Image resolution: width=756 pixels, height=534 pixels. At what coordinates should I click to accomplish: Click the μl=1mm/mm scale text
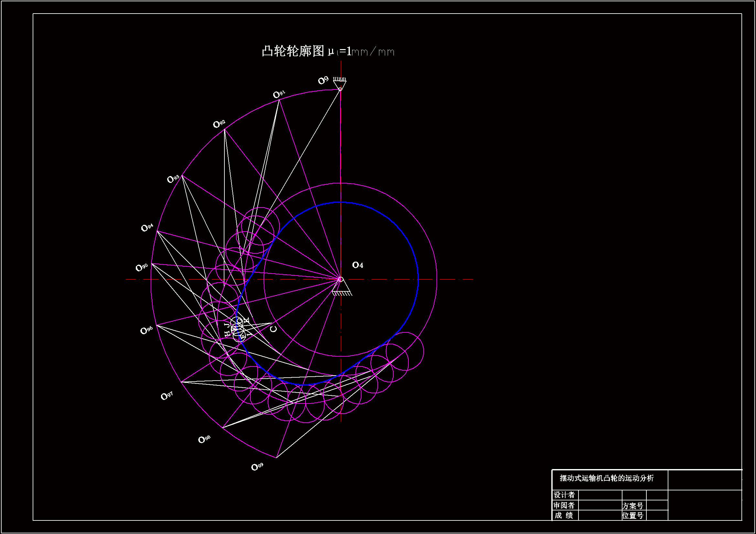tap(361, 52)
